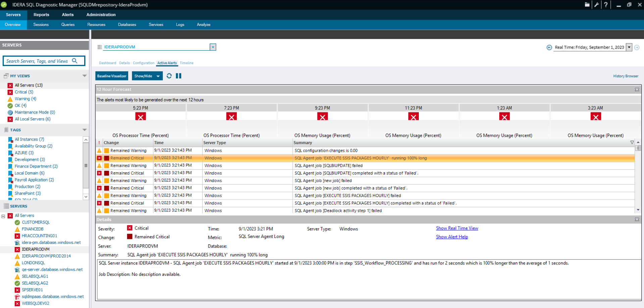Select LONDONSQL server in tree
The width and height of the screenshot is (644, 308).
(33, 263)
